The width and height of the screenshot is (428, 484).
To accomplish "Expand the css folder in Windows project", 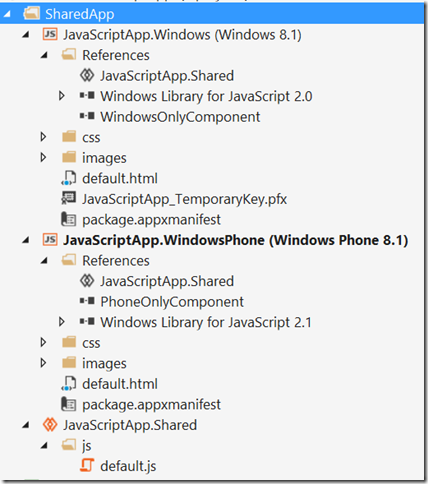I will [x=43, y=137].
